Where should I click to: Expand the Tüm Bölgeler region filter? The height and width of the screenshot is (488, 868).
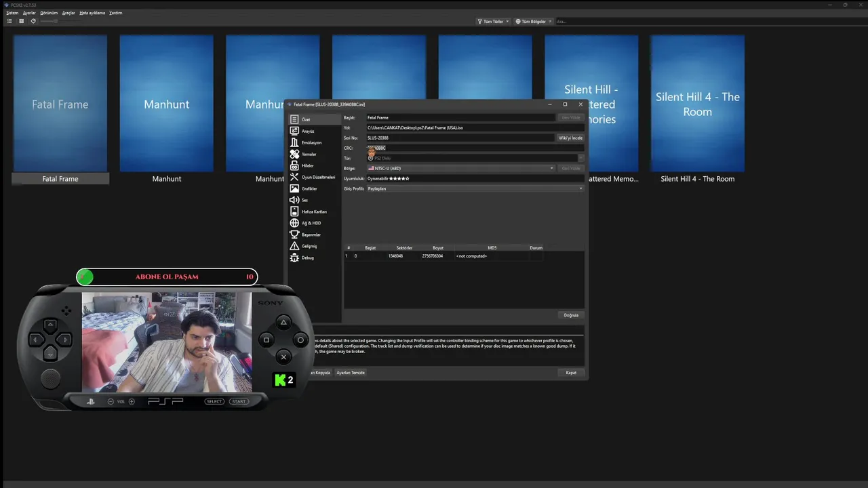pyautogui.click(x=534, y=21)
